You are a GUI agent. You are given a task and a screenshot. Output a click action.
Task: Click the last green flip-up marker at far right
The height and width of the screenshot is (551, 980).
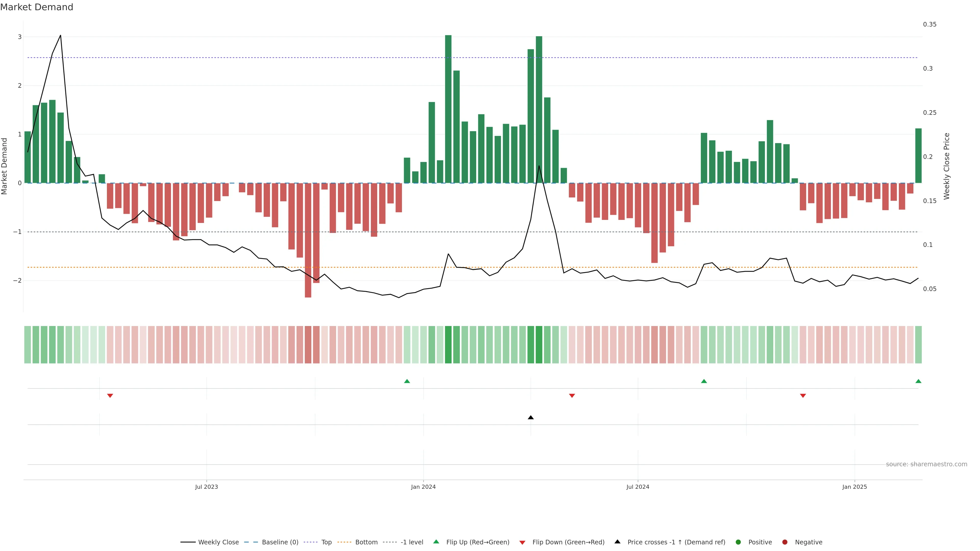pyautogui.click(x=918, y=381)
